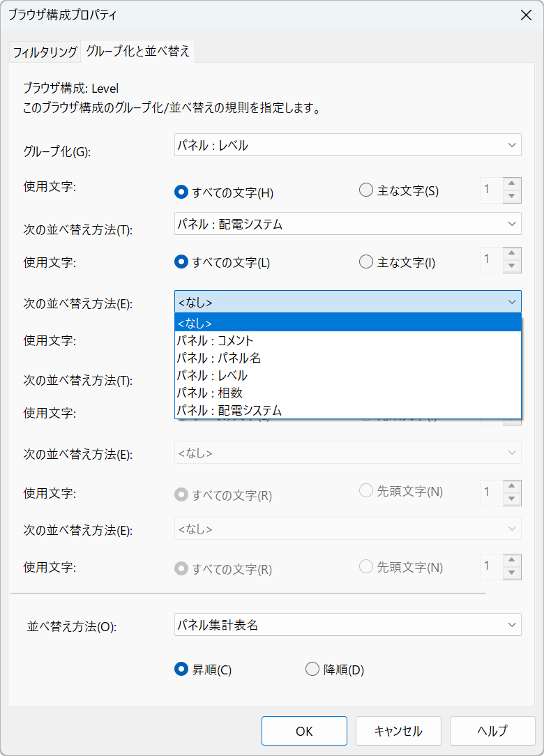The height and width of the screenshot is (756, 544).
Task: Click the OK button
Action: coord(304,731)
